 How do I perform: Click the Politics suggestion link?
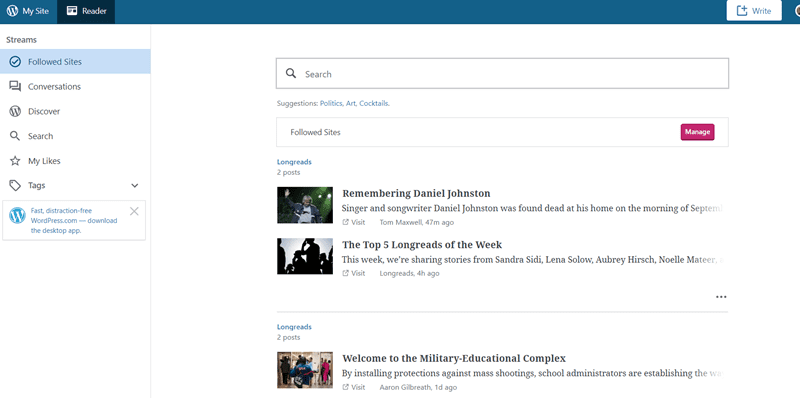331,103
